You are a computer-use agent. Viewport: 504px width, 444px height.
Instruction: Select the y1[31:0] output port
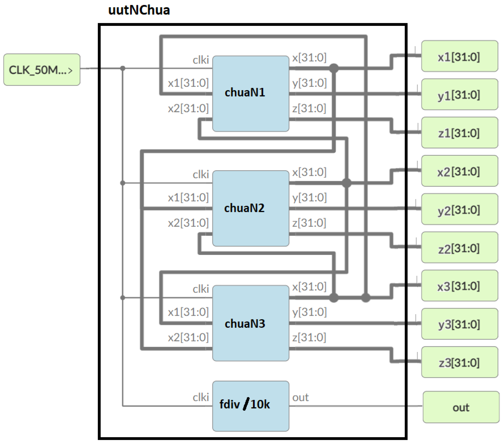click(x=459, y=95)
